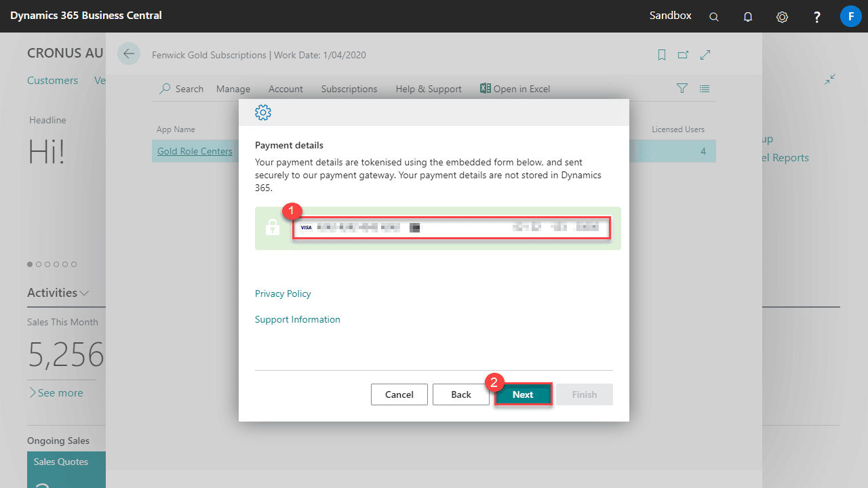Open the help question mark
The width and height of the screenshot is (868, 488).
(x=817, y=17)
